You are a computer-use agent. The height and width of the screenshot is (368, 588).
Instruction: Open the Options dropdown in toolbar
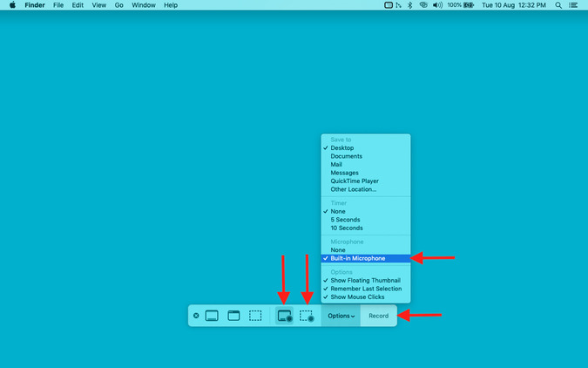point(341,316)
